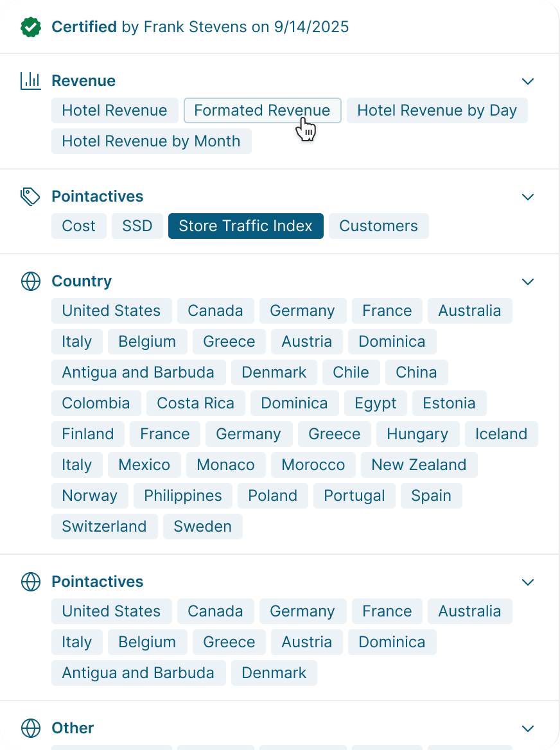Click the tag icon beside first Pointactives
The height and width of the screenshot is (750, 560).
click(x=30, y=196)
